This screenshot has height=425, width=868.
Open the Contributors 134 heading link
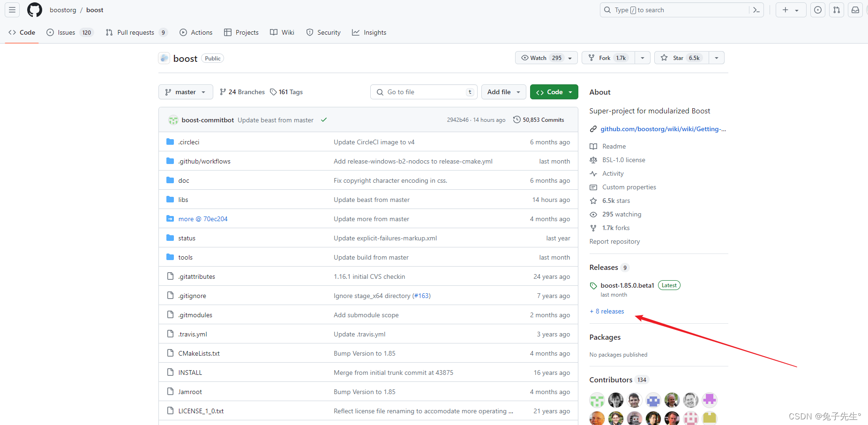tap(619, 380)
